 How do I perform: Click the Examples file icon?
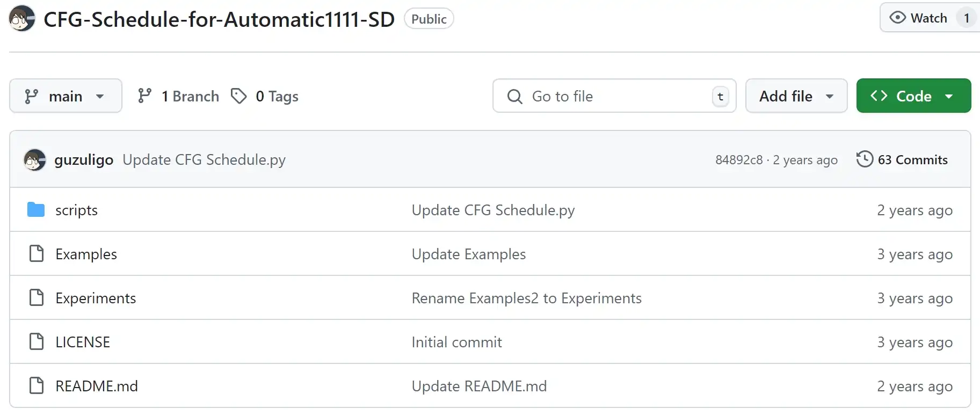[x=36, y=253]
